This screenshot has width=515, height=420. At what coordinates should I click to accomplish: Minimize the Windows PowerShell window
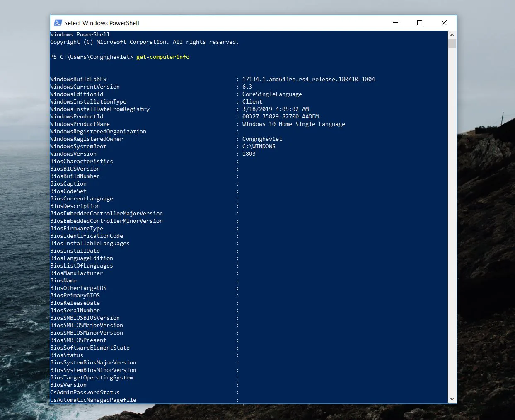click(x=396, y=23)
